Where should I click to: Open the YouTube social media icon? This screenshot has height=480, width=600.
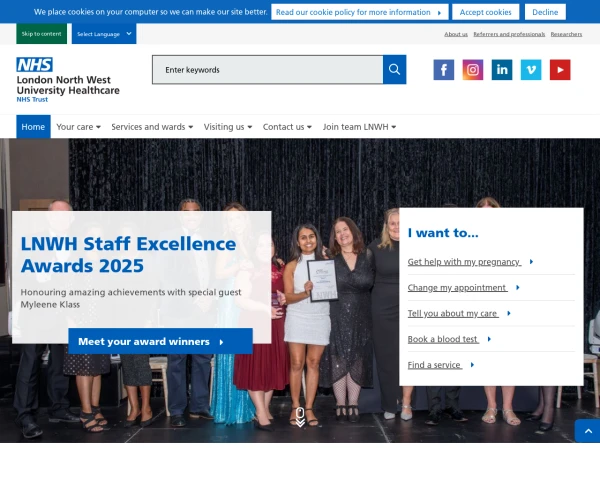pyautogui.click(x=560, y=70)
